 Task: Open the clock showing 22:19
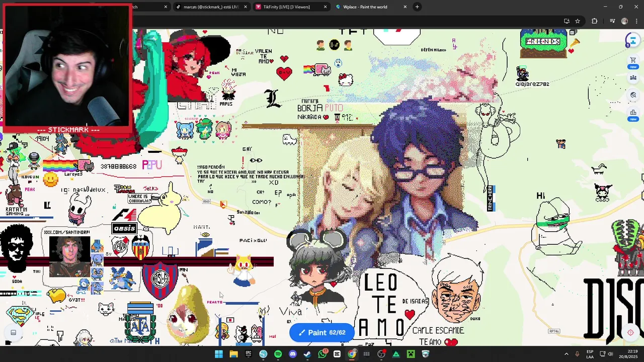pos(628,354)
